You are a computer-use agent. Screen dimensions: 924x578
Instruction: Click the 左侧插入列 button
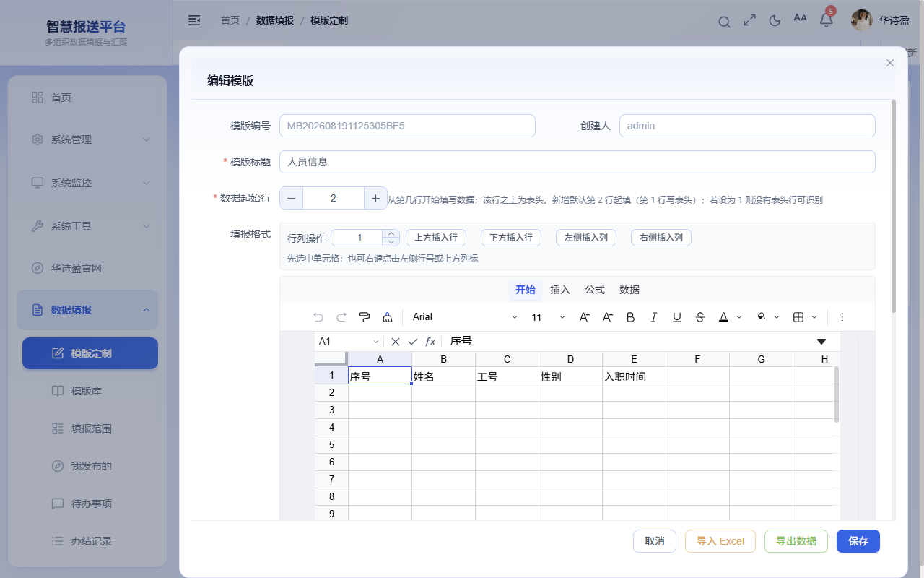[586, 238]
